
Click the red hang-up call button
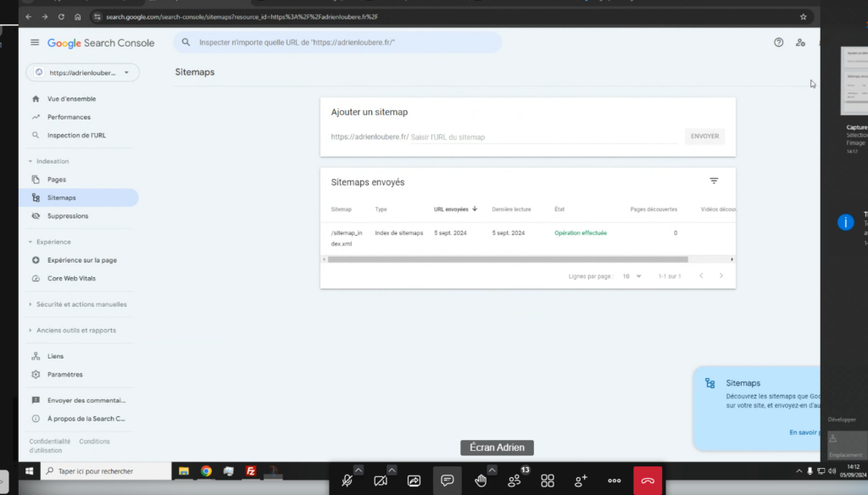point(648,481)
